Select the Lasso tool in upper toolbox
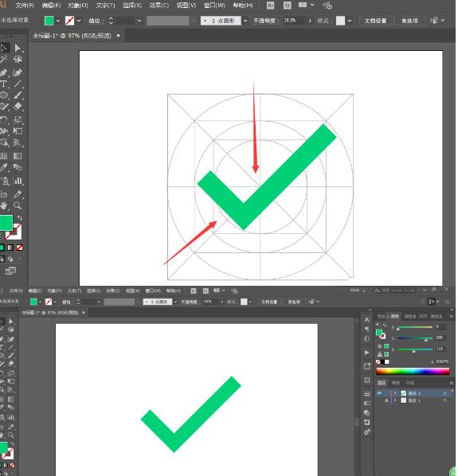The height and width of the screenshot is (476, 458). pyautogui.click(x=18, y=60)
